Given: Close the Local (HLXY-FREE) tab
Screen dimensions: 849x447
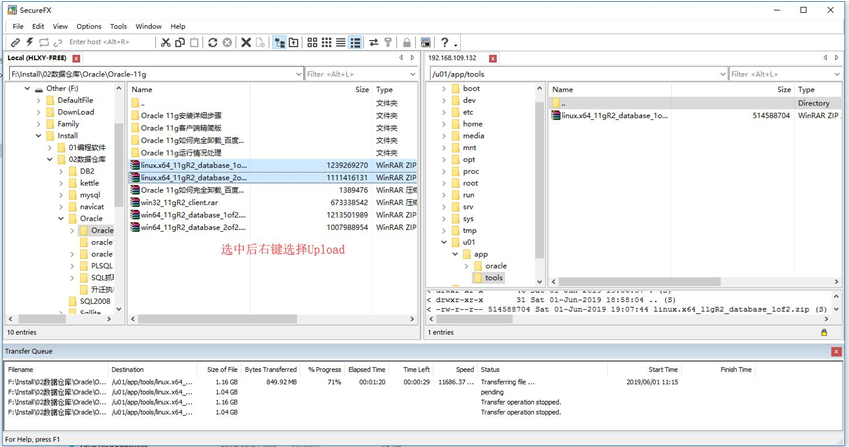Looking at the screenshot, I should [x=76, y=58].
